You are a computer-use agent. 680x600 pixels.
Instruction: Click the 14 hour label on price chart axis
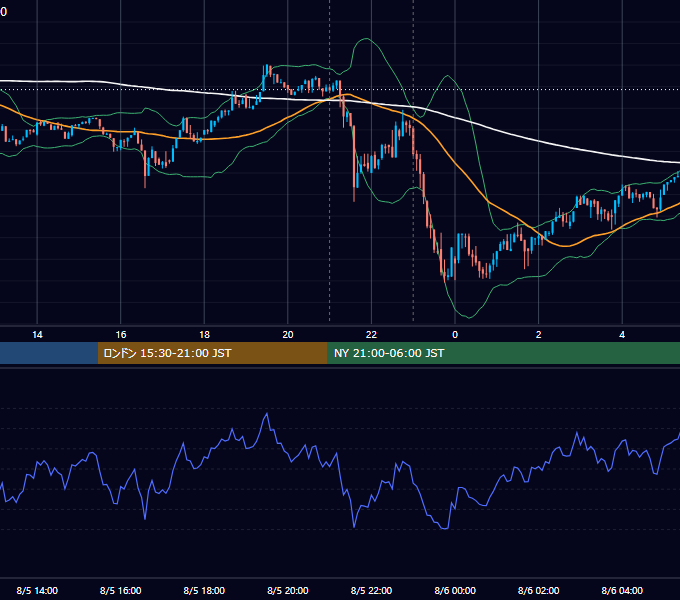pyautogui.click(x=37, y=335)
